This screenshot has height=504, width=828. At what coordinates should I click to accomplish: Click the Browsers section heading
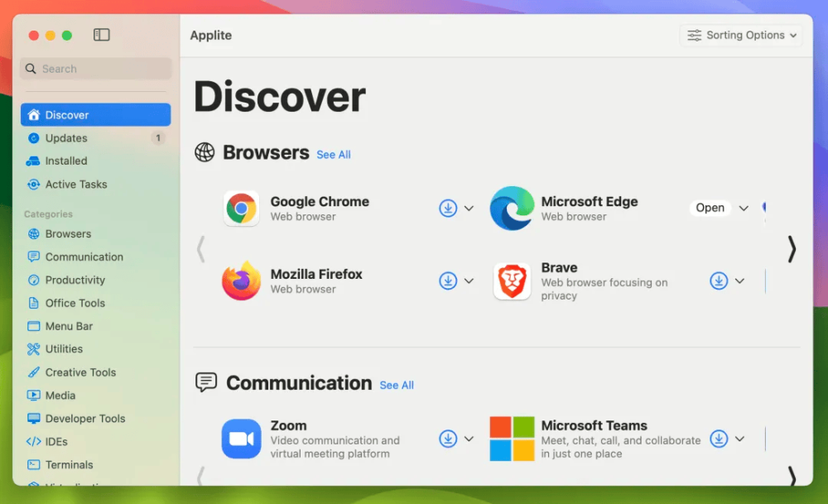coord(266,152)
